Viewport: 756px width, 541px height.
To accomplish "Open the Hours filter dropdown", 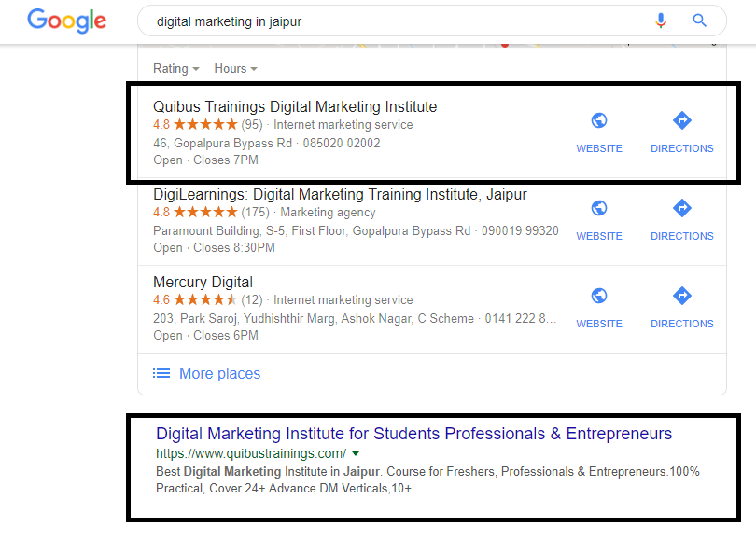I will pyautogui.click(x=235, y=68).
